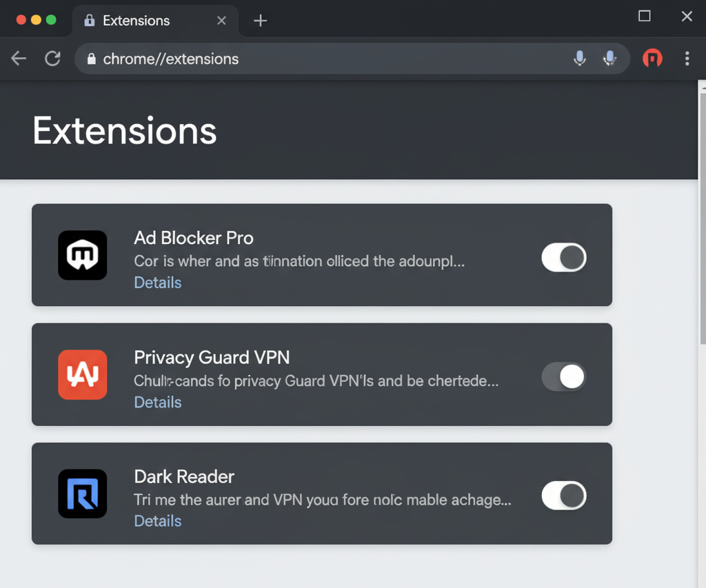
Task: Click the lock icon in the address bar
Action: click(x=92, y=59)
